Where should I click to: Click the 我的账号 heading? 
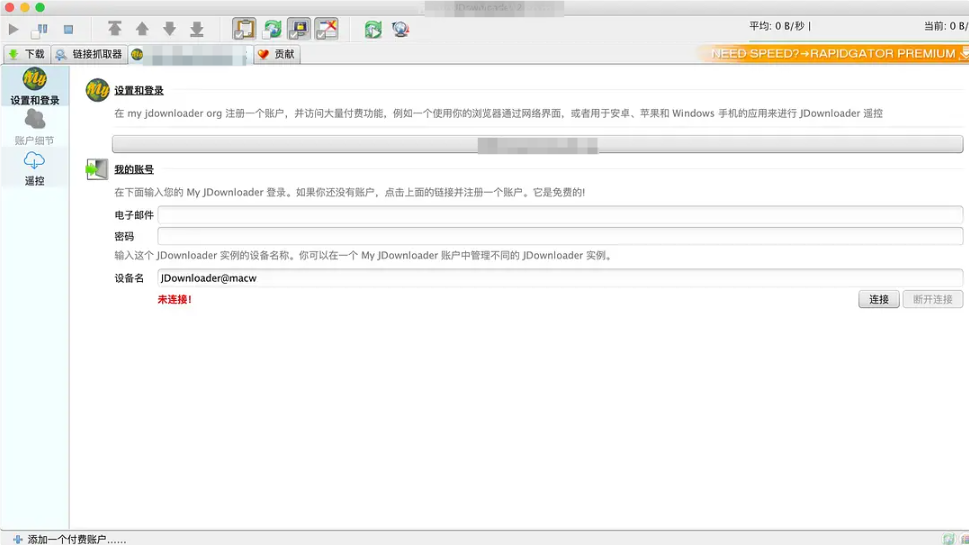pyautogui.click(x=134, y=169)
